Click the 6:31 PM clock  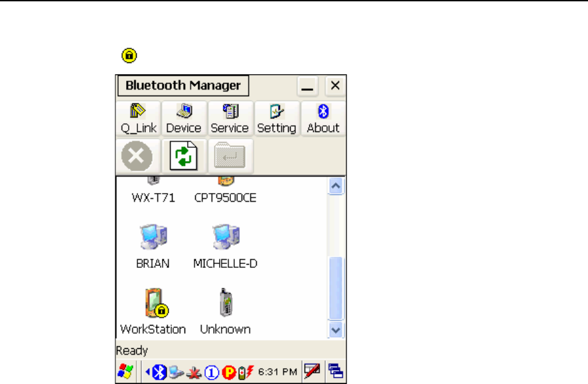pyautogui.click(x=277, y=371)
